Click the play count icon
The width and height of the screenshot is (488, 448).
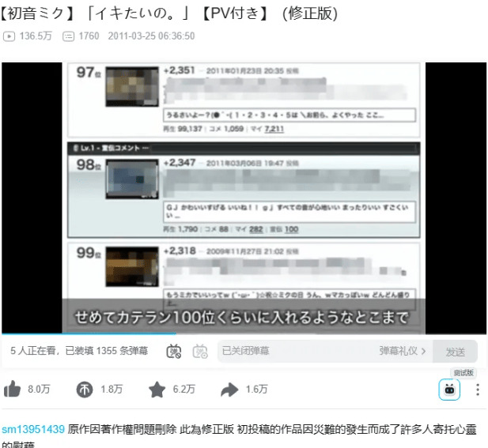pyautogui.click(x=9, y=36)
